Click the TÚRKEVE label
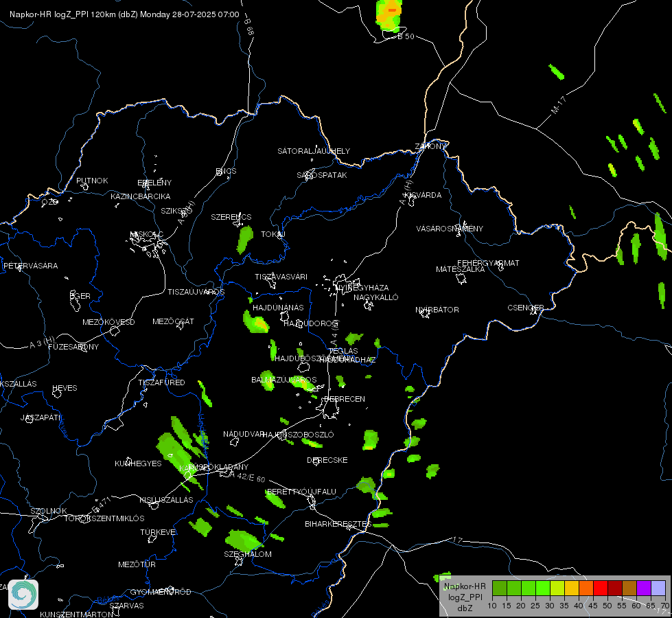 [159, 531]
